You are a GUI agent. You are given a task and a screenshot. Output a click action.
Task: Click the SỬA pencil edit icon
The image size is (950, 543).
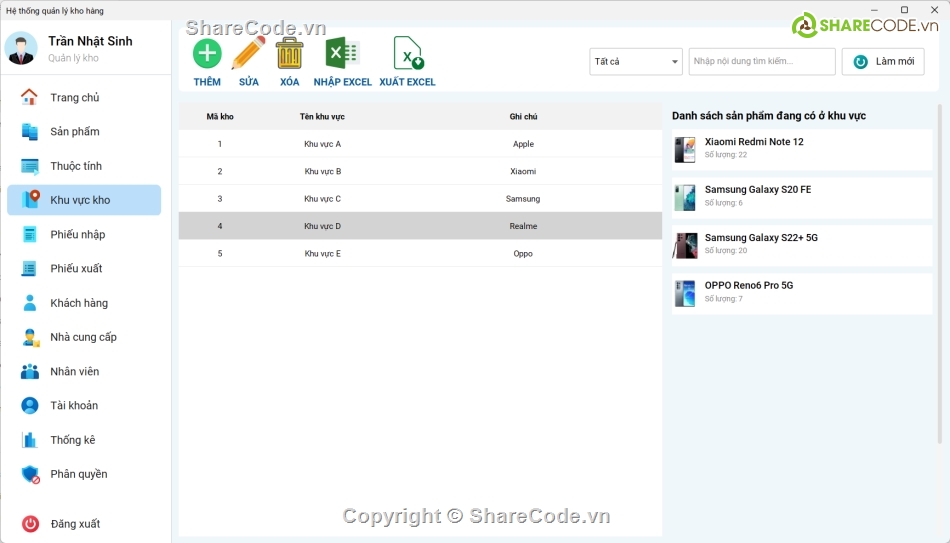pyautogui.click(x=248, y=54)
